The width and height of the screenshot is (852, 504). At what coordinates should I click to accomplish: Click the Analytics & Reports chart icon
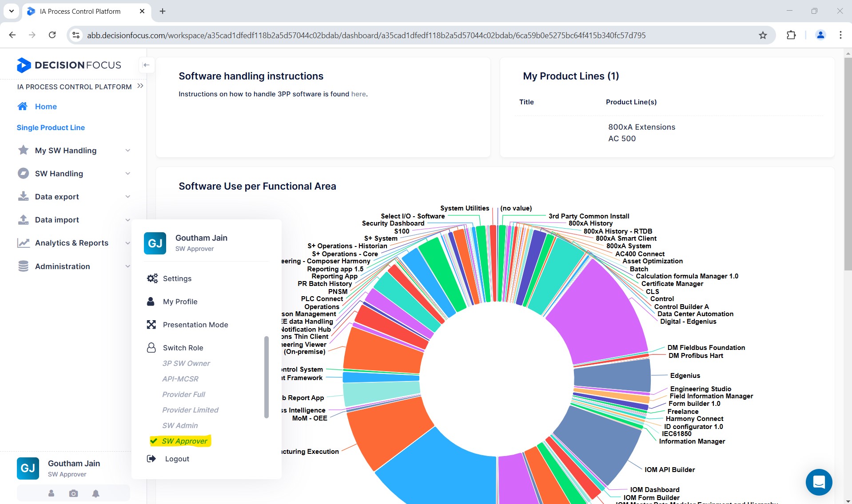(23, 243)
